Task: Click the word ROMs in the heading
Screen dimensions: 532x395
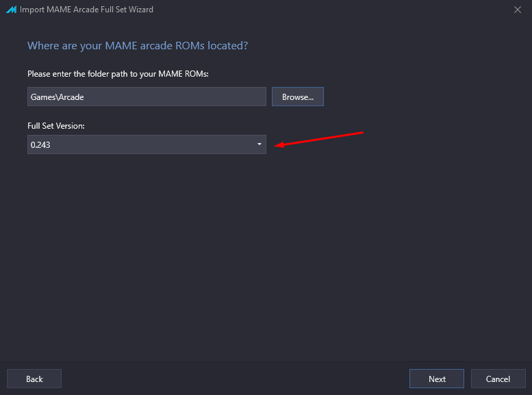Action: 190,46
